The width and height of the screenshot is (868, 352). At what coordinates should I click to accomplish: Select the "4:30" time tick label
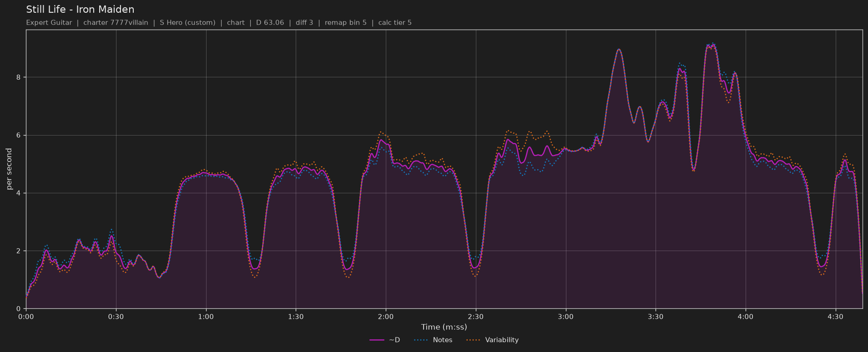click(x=836, y=317)
